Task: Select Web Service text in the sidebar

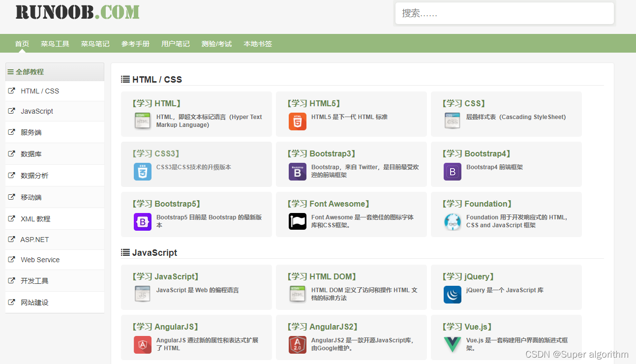Action: 40,260
